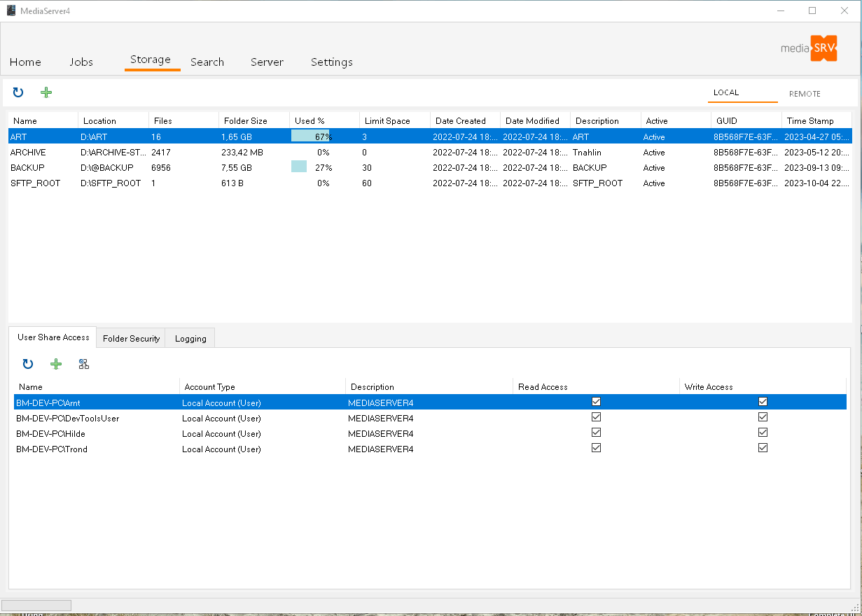Image resolution: width=862 pixels, height=616 pixels.
Task: Click the bottom status progress bar
Action: coord(36,605)
